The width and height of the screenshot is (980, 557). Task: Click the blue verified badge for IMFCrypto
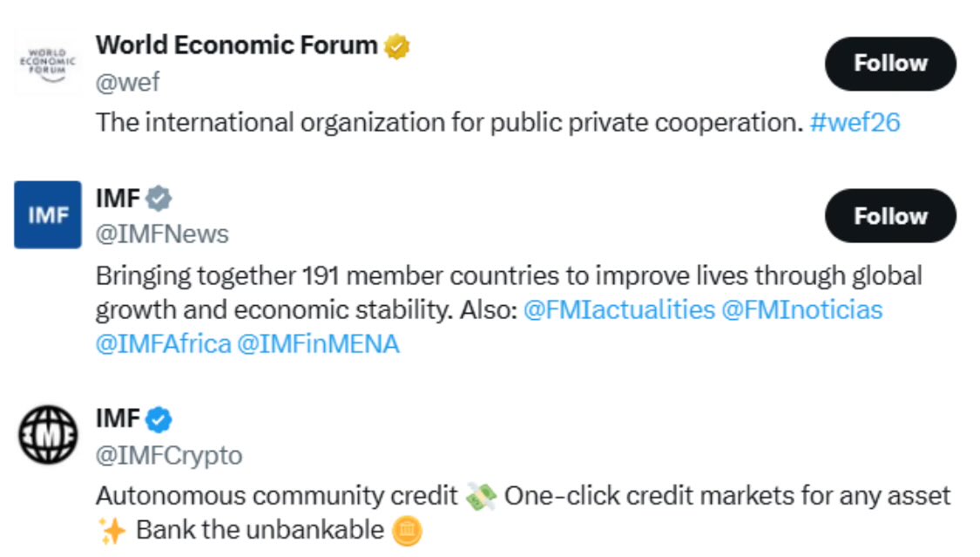159,419
